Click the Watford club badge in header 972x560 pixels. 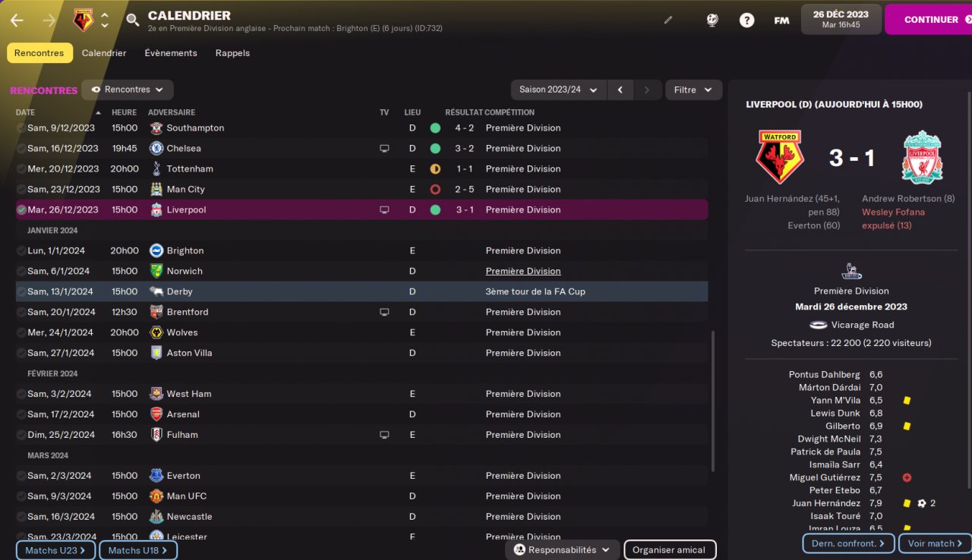click(x=83, y=20)
